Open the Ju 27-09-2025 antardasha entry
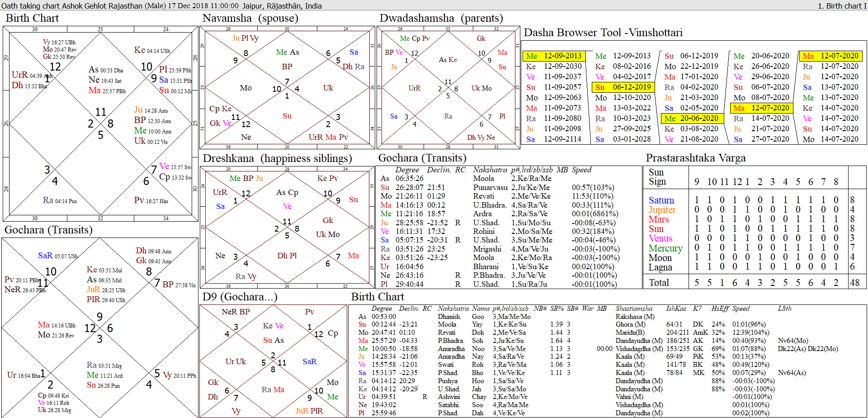The height and width of the screenshot is (418, 868). [x=623, y=128]
